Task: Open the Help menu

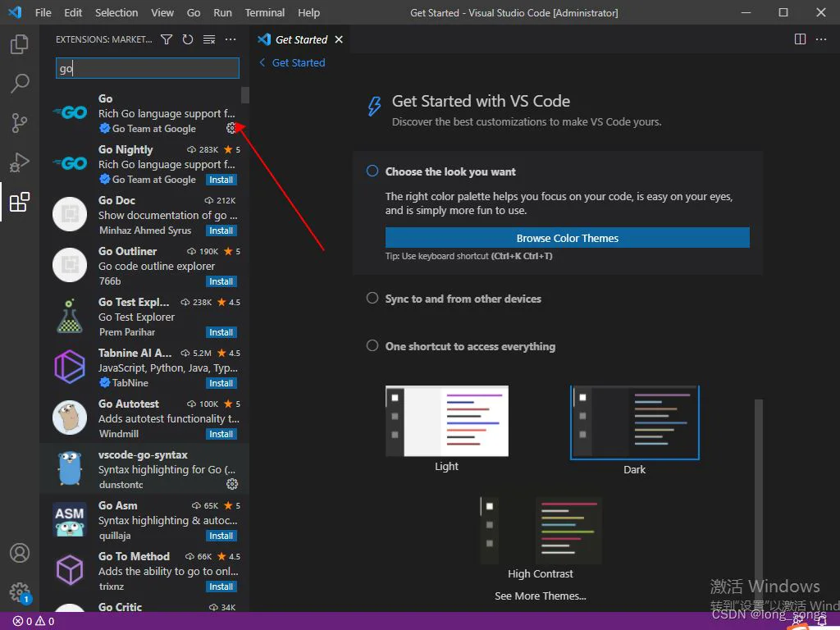Action: [308, 12]
